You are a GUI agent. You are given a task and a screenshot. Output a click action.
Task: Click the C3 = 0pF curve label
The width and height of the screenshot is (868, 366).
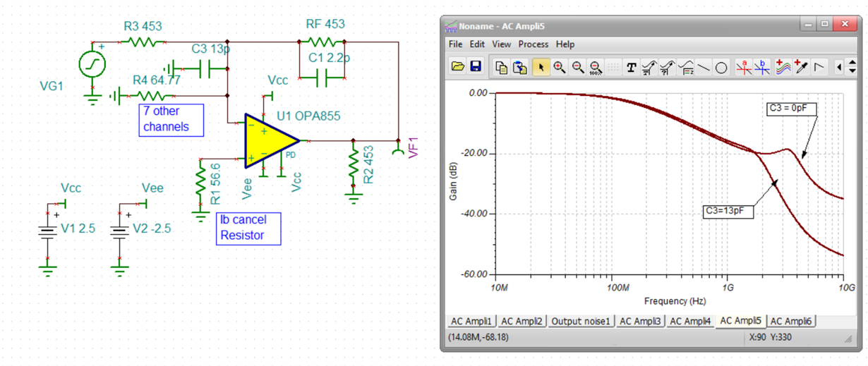coord(792,109)
